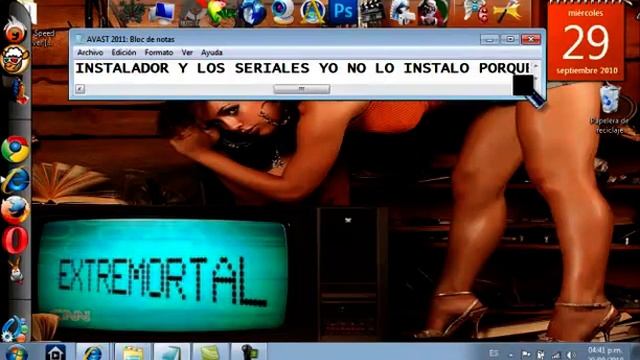Click the calendar gadget showing 29
The width and height of the screenshot is (640, 360).
[586, 41]
